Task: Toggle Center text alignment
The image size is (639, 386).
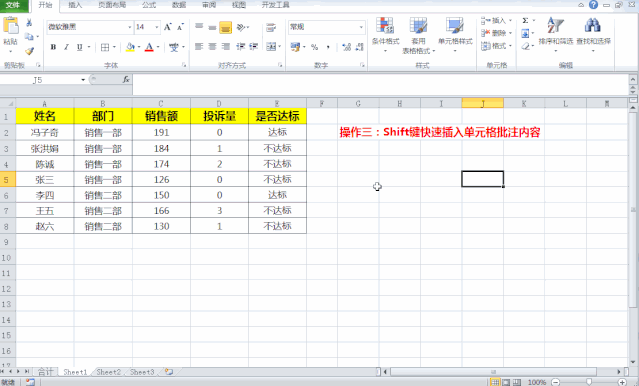Action: (x=212, y=47)
